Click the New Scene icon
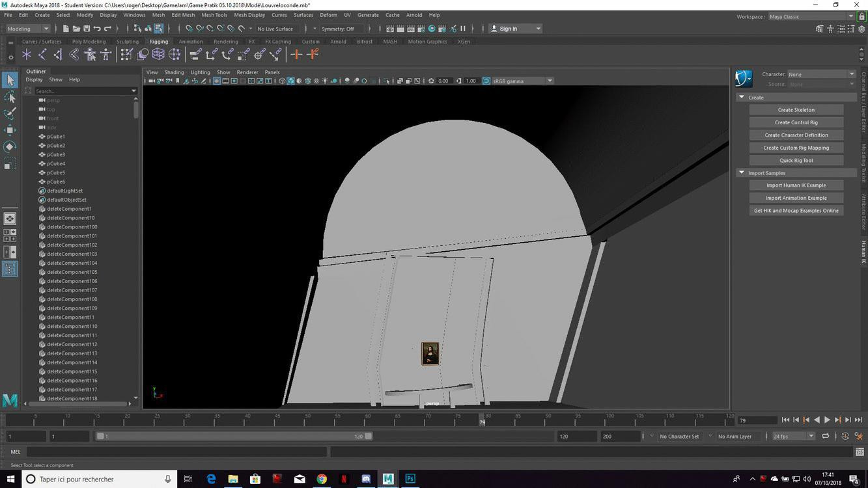The height and width of the screenshot is (488, 868). pos(65,29)
